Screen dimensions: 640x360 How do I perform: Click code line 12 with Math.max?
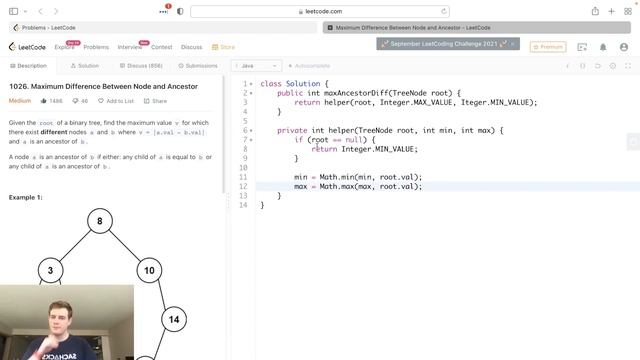click(358, 187)
